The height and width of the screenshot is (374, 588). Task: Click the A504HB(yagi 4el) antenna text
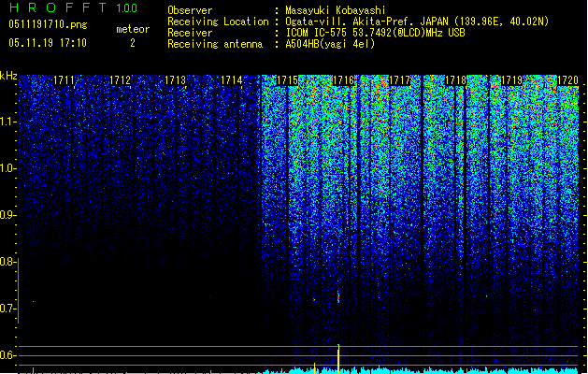pos(330,44)
